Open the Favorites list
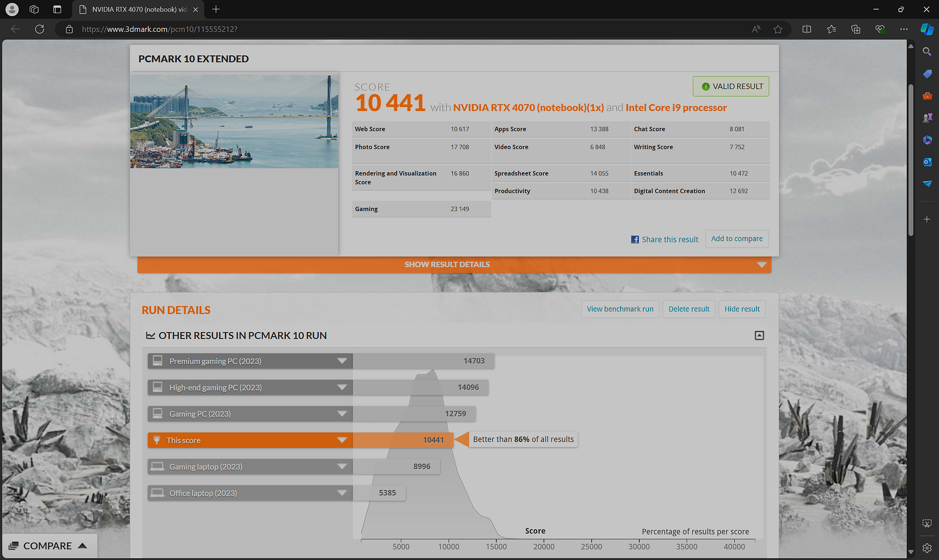This screenshot has width=939, height=560. [831, 29]
